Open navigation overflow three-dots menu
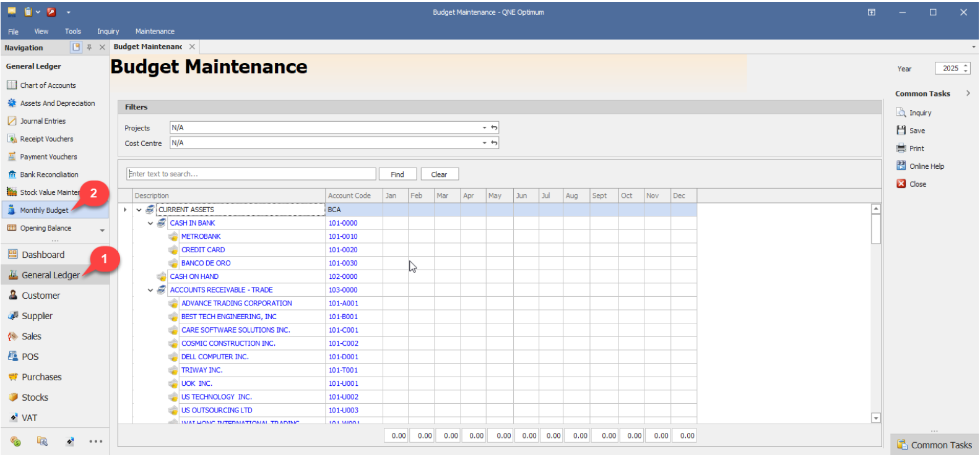Viewport: 980px width, 457px height. (x=95, y=442)
